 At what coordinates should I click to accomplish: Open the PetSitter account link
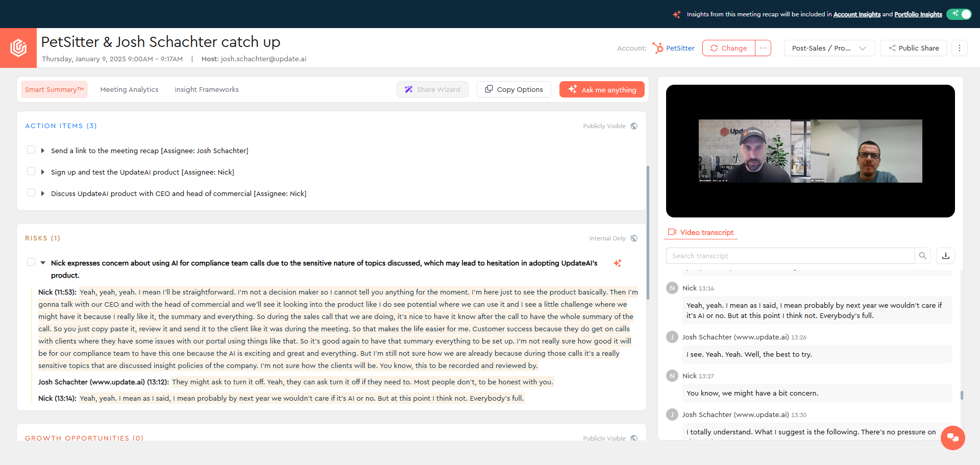680,48
